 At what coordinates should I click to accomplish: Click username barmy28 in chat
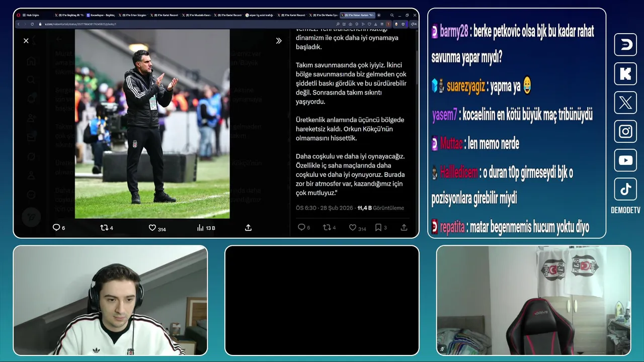[x=454, y=32]
